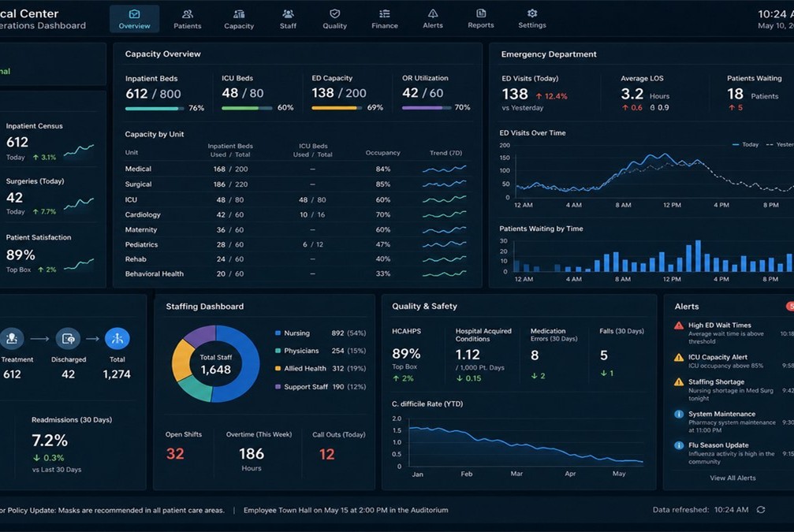The width and height of the screenshot is (794, 532).
Task: Click the Cardiology unit trend sparkline
Action: click(x=445, y=214)
